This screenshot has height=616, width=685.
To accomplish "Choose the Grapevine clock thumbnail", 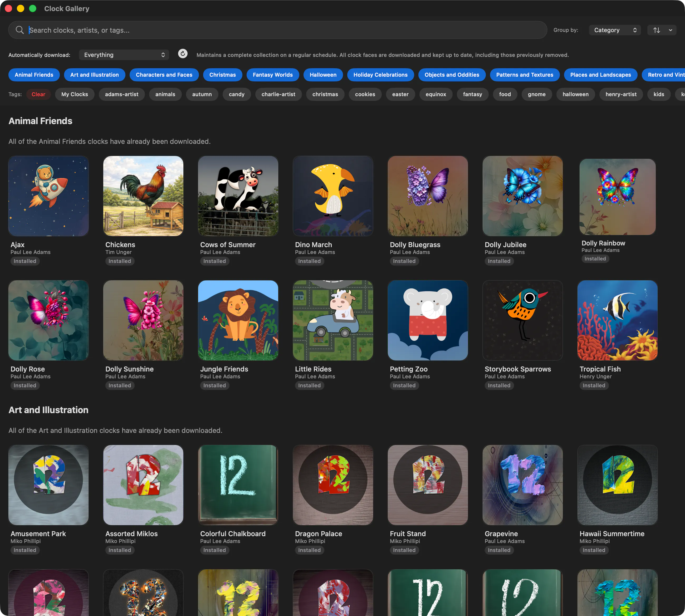I will pyautogui.click(x=523, y=485).
